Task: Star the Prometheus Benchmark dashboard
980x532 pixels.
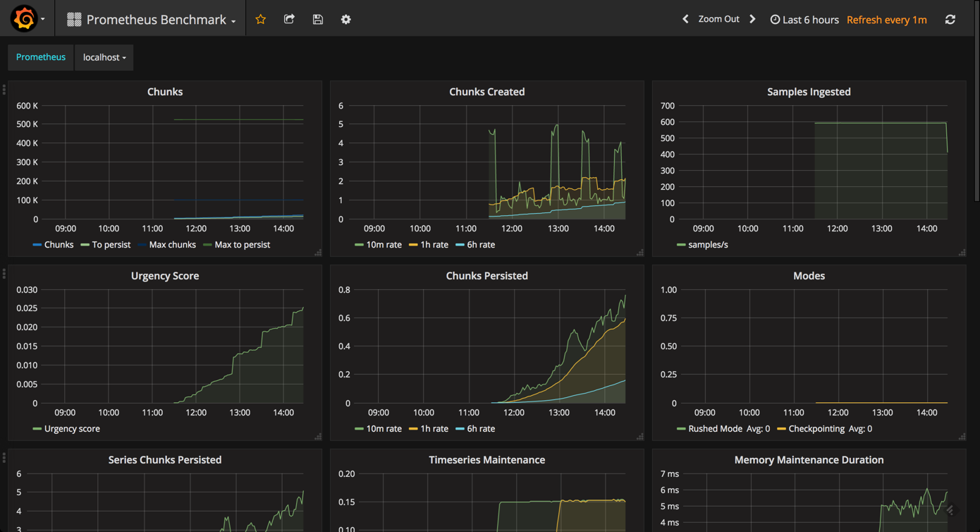Action: pos(260,19)
